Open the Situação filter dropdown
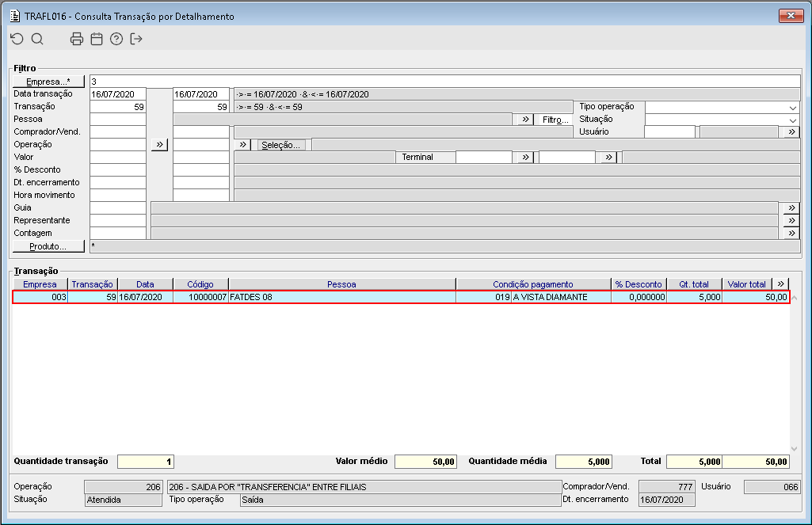The height and width of the screenshot is (525, 812). [x=793, y=120]
